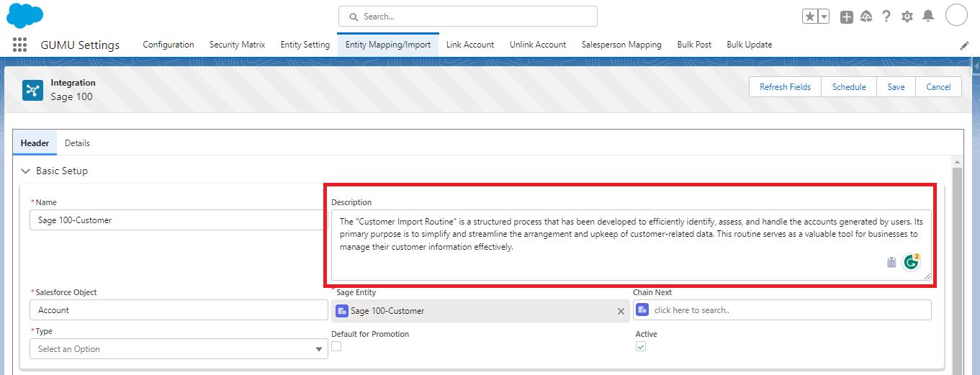The width and height of the screenshot is (980, 375).
Task: Click the Favorites star icon
Action: point(810,17)
